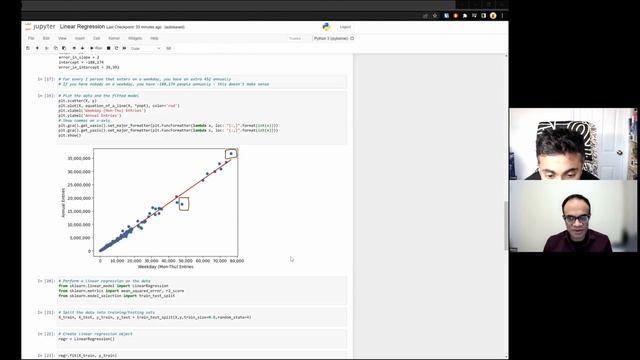Interrupt the kernel with the stop icon

(x=109, y=48)
